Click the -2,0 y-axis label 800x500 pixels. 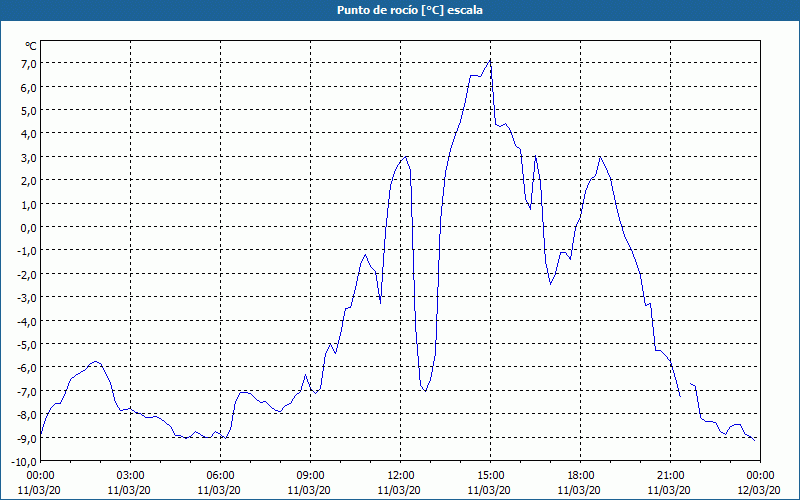click(x=27, y=274)
